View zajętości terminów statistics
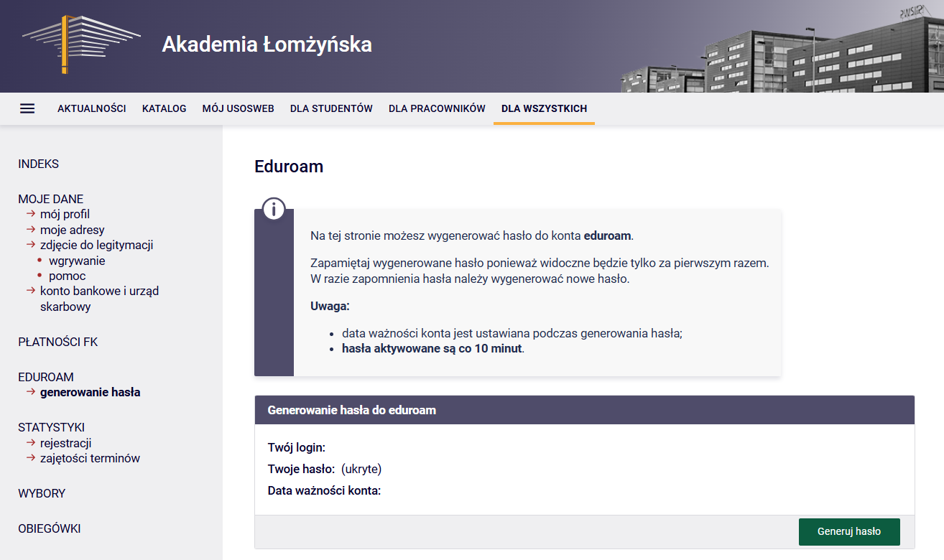 pos(90,458)
